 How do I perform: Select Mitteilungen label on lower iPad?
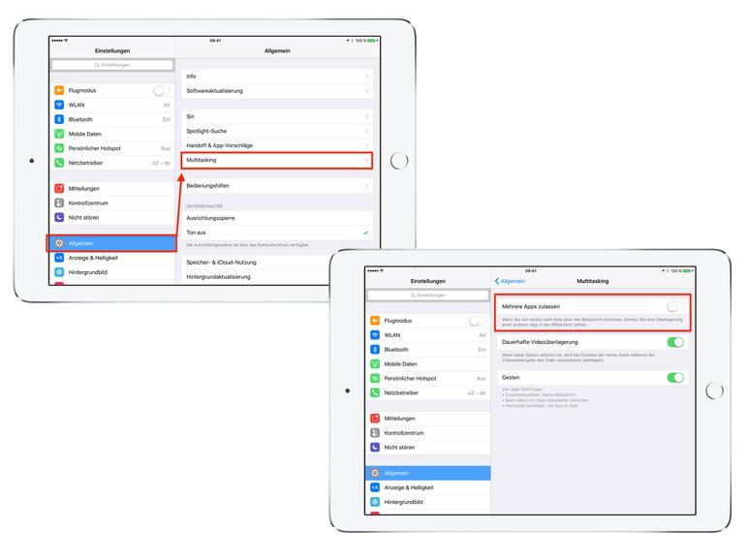pyautogui.click(x=399, y=419)
